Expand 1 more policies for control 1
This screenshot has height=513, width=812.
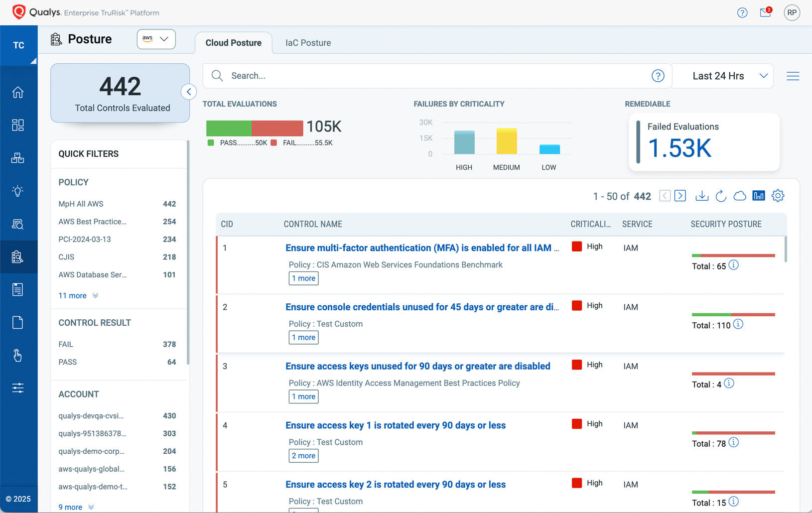(x=304, y=278)
